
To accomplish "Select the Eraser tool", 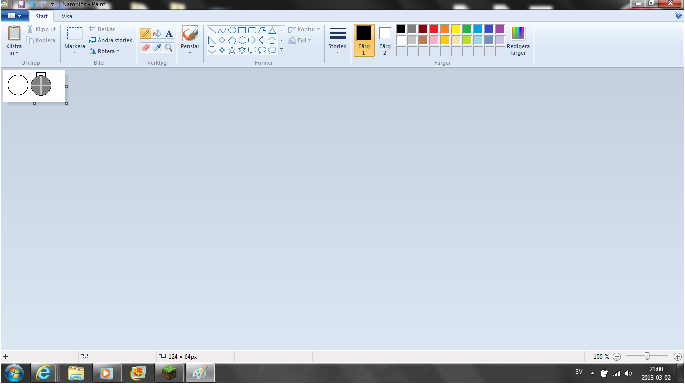I will click(x=145, y=47).
